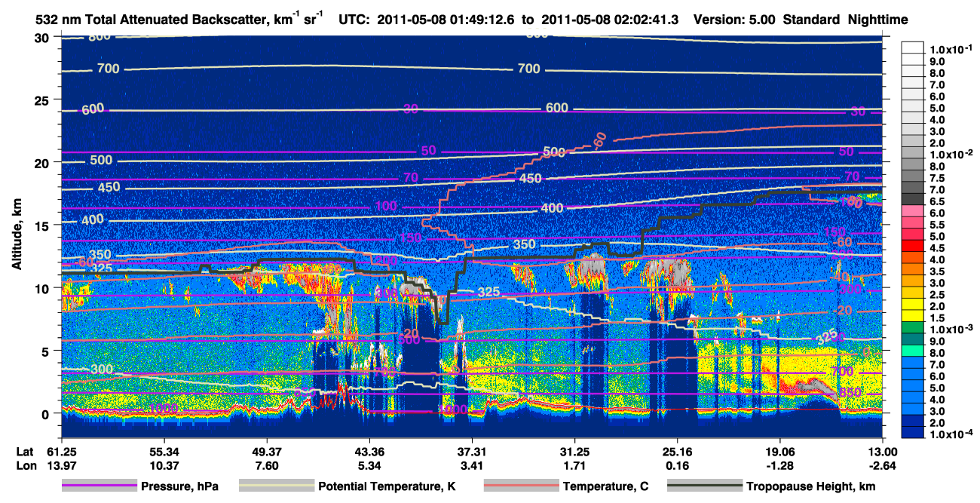Click latitude value '37.31'
Viewport: 980px width, 503px height.
(472, 451)
